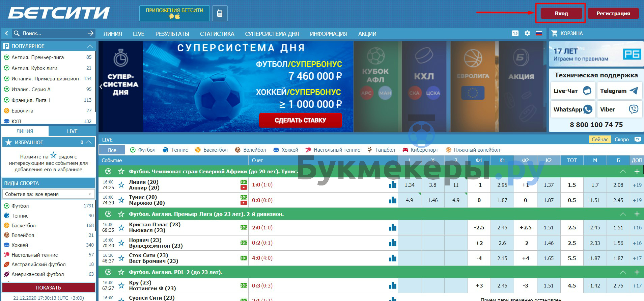Image resolution: width=644 pixels, height=301 pixels.
Task: Open stats chart for Норвич vs Вулверхэмптон
Action: [x=393, y=243]
